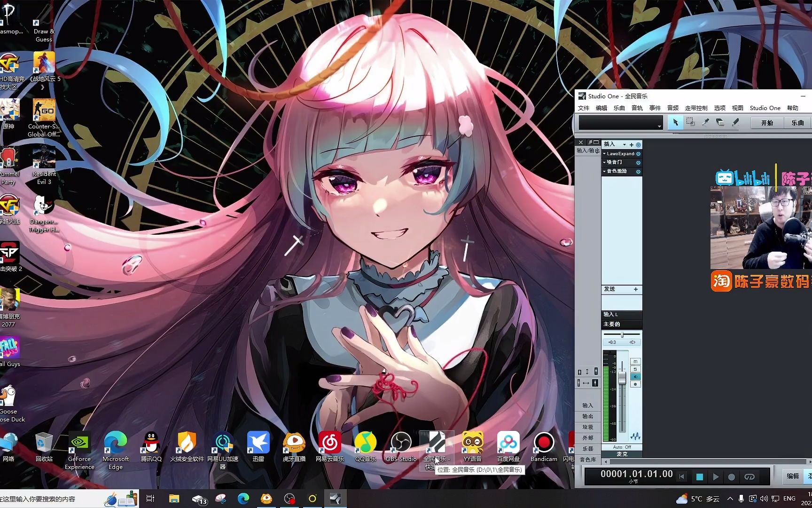The image size is (812, 508).
Task: Open GeForce Experience shortcut
Action: tap(79, 450)
